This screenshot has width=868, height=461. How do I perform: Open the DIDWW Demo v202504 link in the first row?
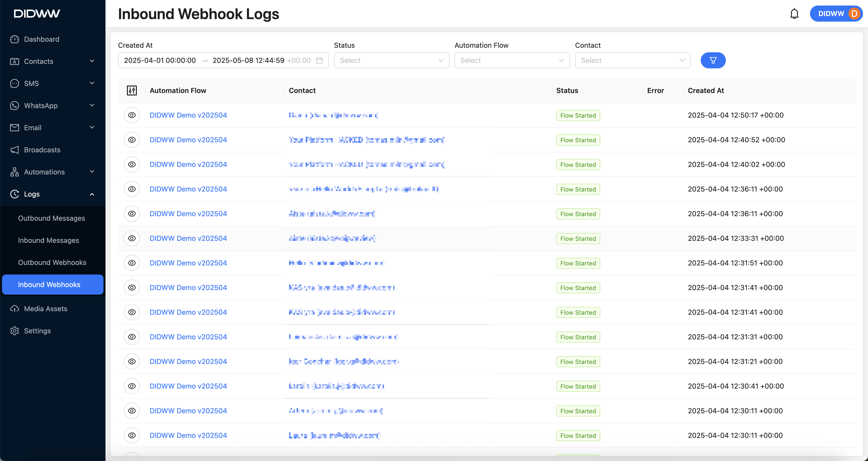click(188, 115)
